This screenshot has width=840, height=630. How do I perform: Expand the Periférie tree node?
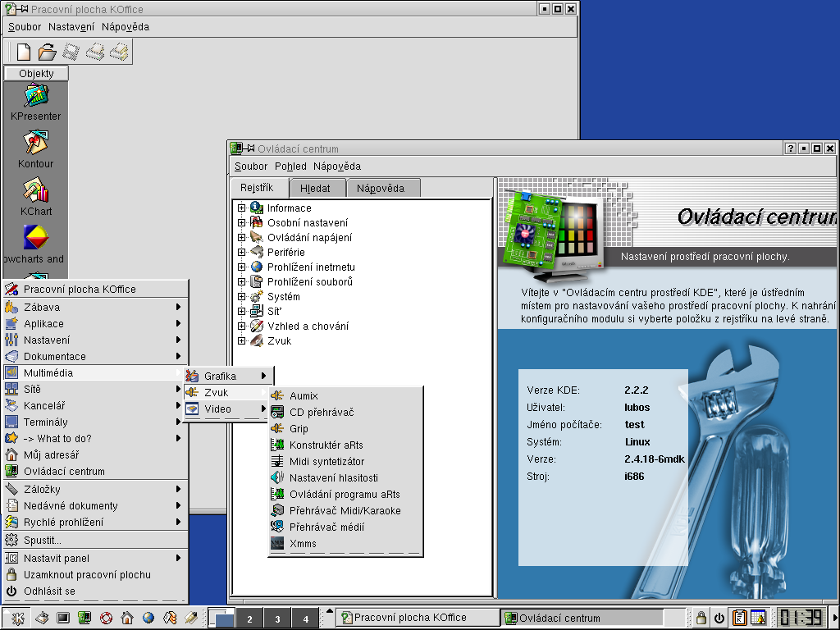[242, 253]
